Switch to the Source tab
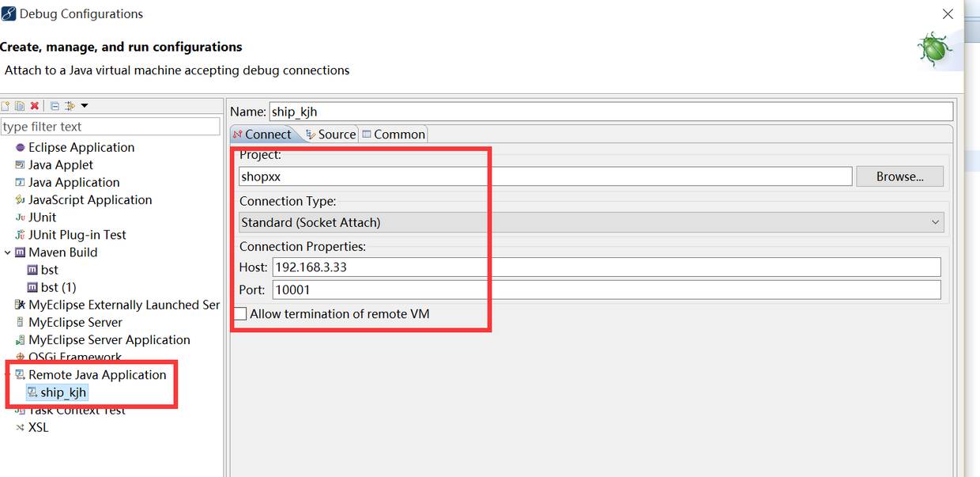This screenshot has height=477, width=980. [331, 134]
